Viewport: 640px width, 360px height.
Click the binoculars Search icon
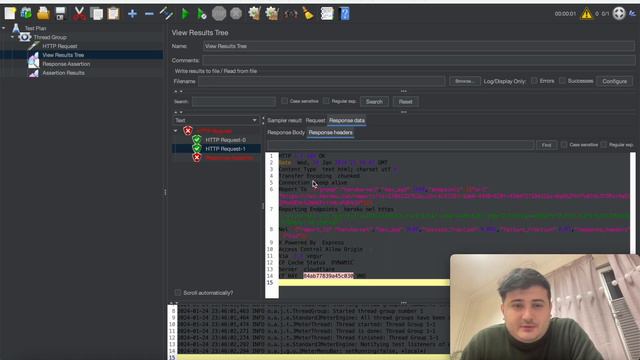click(x=291, y=14)
